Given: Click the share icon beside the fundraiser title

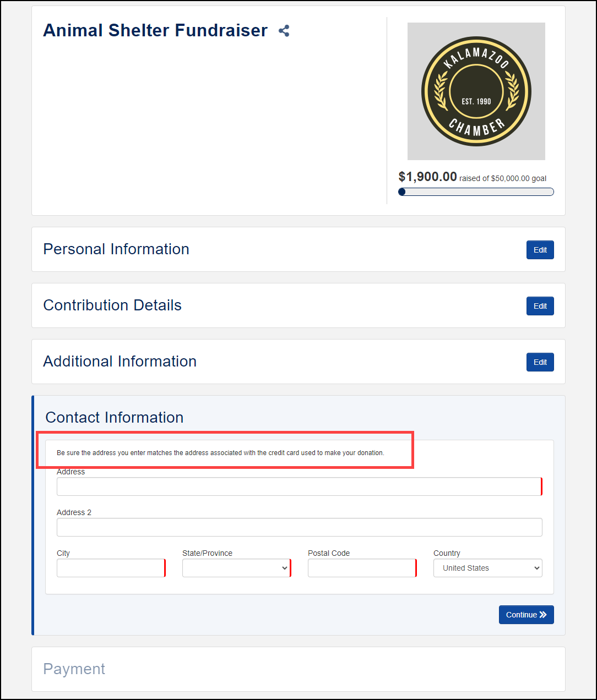Looking at the screenshot, I should (284, 31).
